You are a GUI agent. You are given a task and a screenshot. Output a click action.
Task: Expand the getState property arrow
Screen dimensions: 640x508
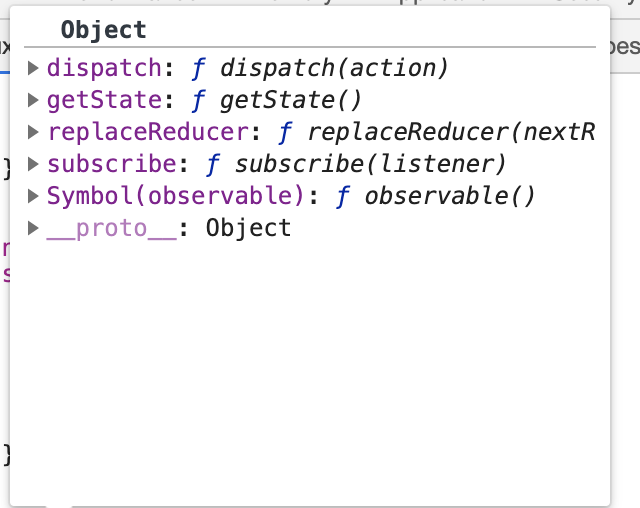[33, 100]
